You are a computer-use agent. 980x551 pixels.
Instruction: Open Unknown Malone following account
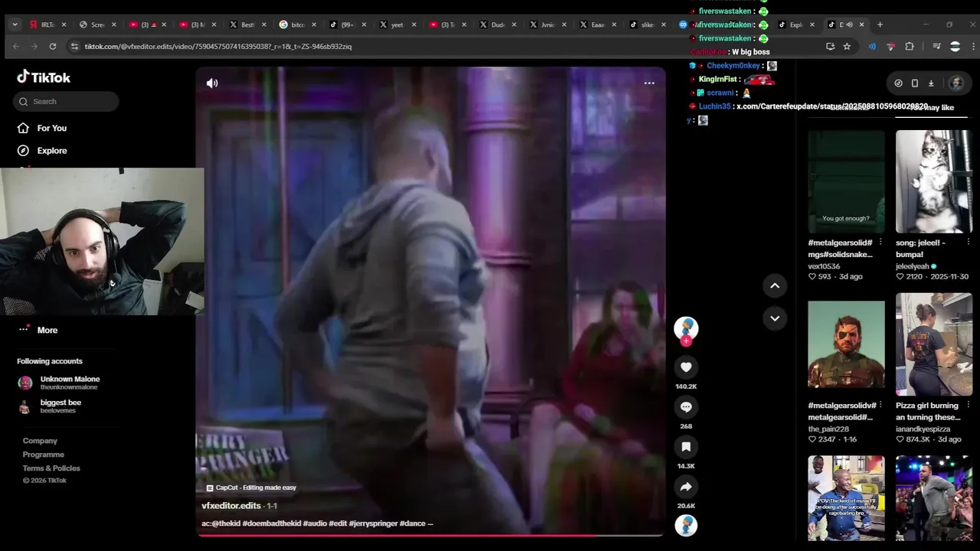[59, 383]
